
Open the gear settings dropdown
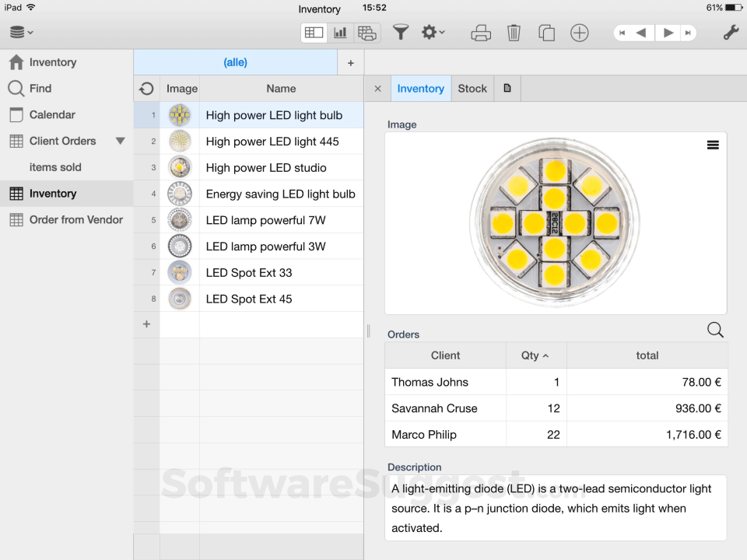pos(433,33)
